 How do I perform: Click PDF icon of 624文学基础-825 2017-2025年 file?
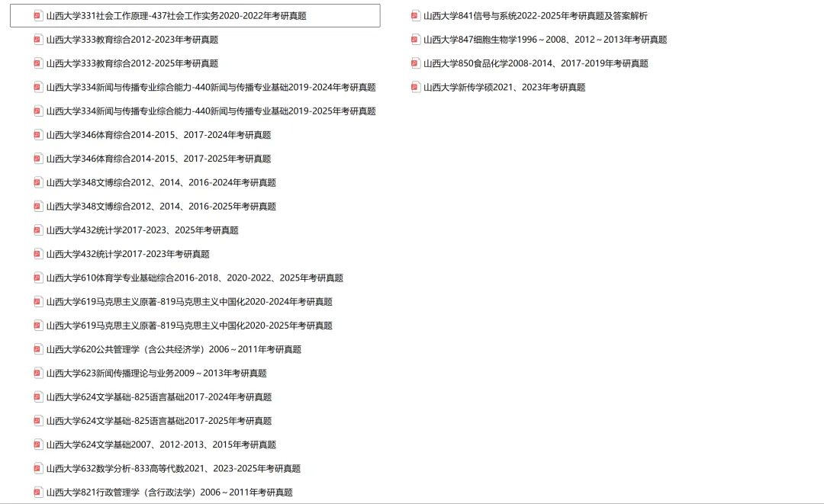pyautogui.click(x=38, y=421)
